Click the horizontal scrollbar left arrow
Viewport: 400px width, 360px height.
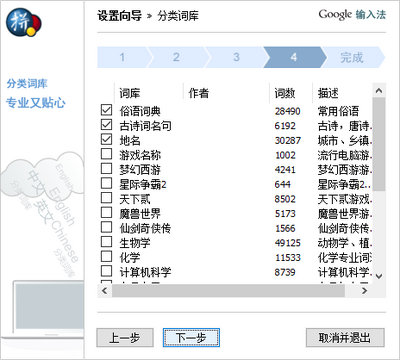(x=104, y=291)
